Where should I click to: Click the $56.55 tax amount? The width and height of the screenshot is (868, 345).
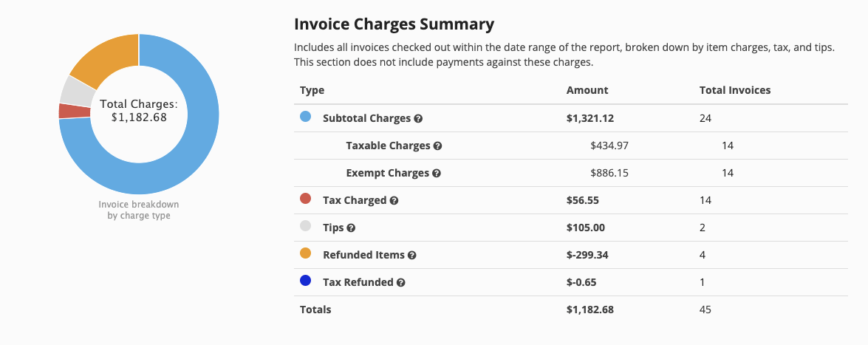[582, 200]
